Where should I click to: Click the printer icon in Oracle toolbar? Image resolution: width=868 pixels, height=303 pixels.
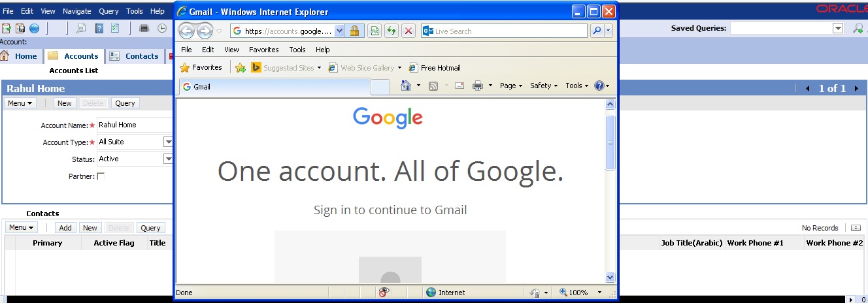[x=144, y=28]
